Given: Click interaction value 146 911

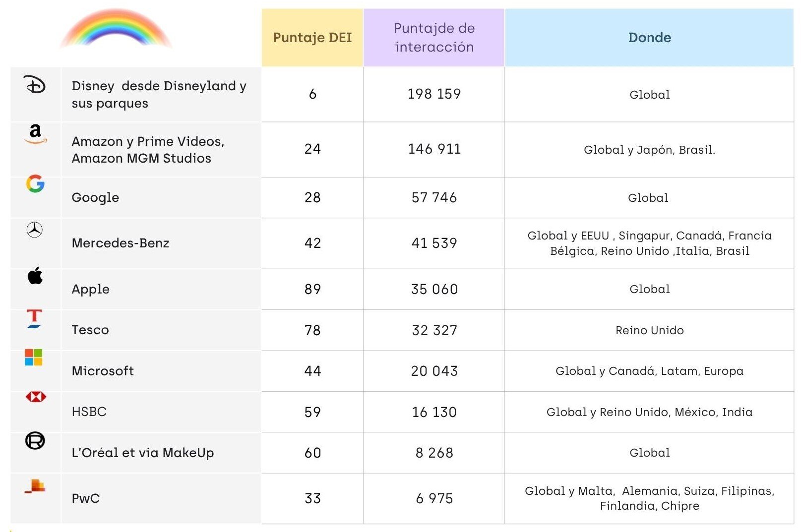Looking at the screenshot, I should (434, 149).
